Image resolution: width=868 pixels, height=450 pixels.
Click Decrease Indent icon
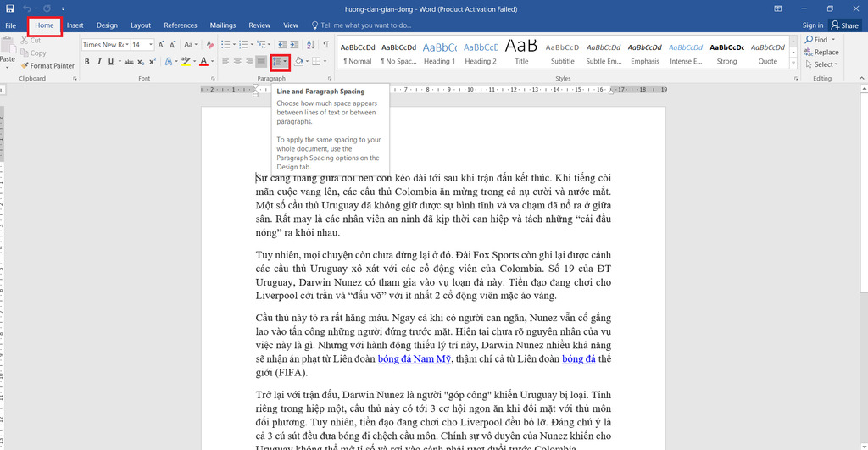282,45
